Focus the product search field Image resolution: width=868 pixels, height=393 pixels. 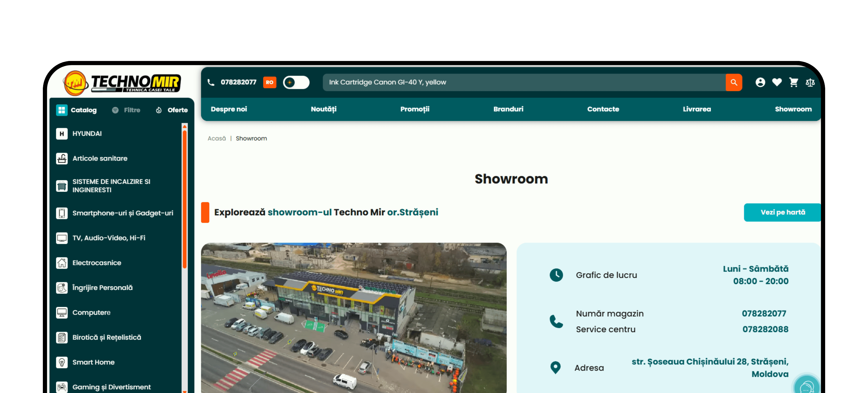[x=524, y=82]
